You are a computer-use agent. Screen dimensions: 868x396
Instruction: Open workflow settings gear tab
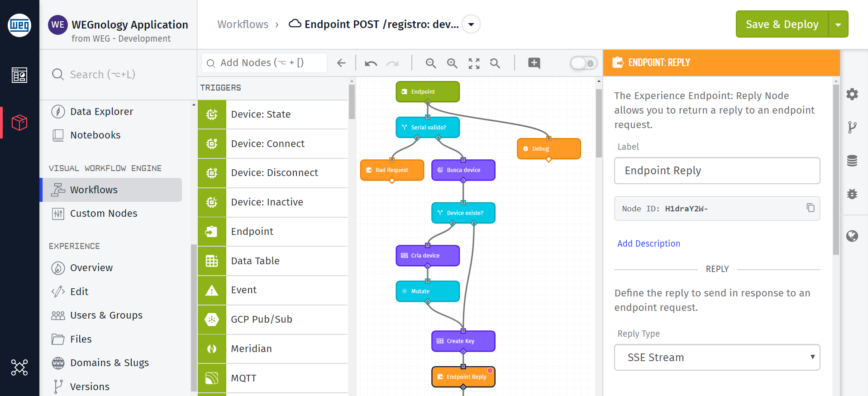pyautogui.click(x=852, y=94)
